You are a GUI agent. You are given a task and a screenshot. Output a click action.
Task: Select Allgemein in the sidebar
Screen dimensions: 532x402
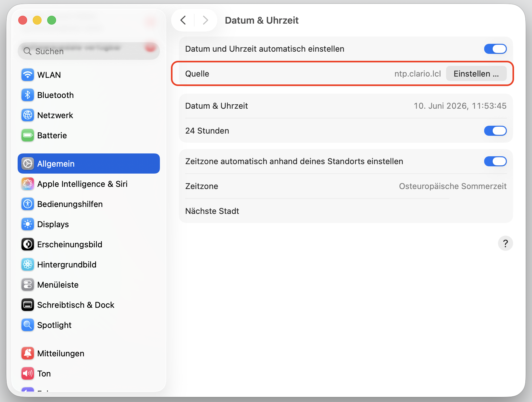tap(89, 164)
